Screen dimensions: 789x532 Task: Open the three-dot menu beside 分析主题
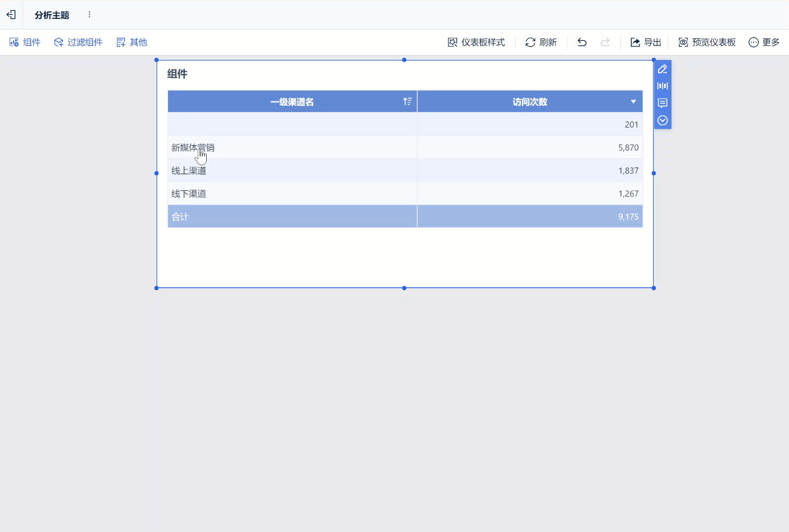(89, 15)
